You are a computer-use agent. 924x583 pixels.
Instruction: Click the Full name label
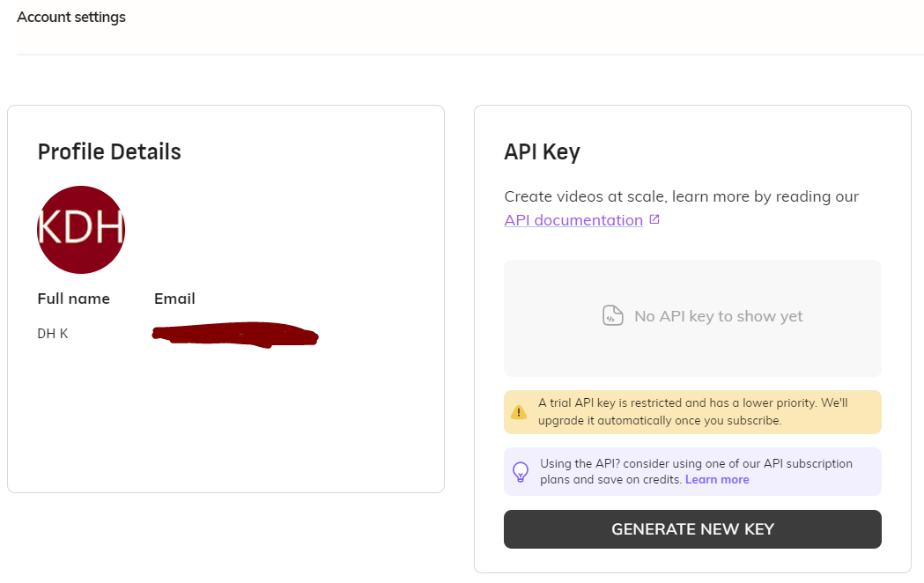point(74,299)
